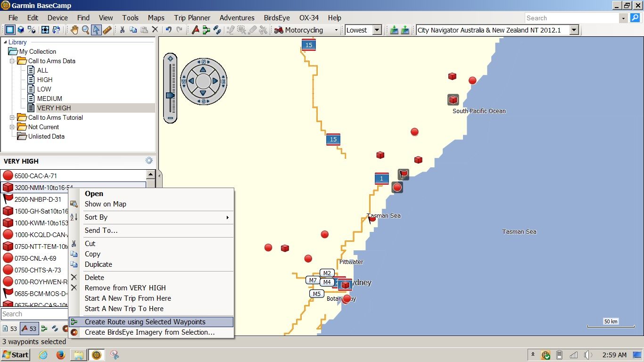The image size is (644, 362).
Task: Open the search history dropdown arrow
Action: coord(624,18)
